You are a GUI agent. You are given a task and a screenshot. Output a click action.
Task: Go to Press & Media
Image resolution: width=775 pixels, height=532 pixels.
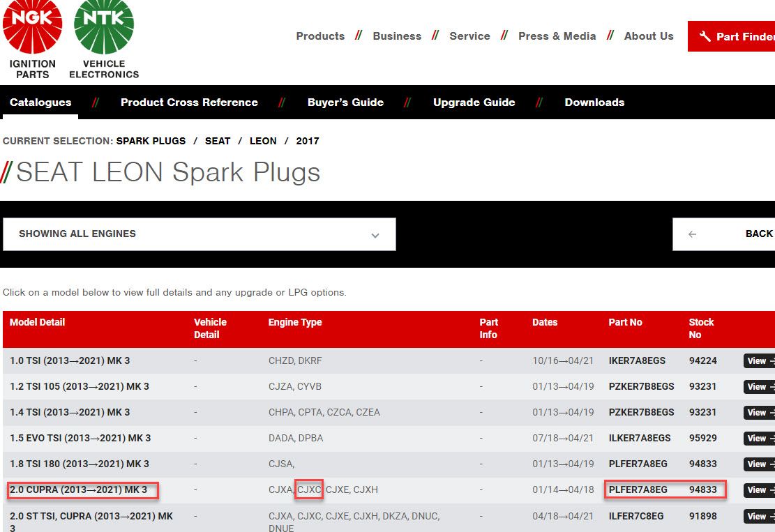(x=557, y=36)
